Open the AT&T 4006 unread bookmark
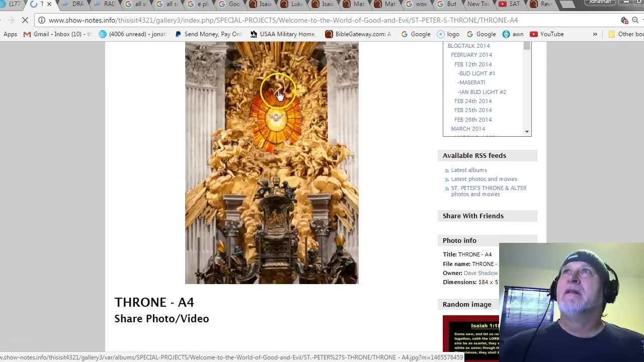644x362 pixels. [x=132, y=34]
